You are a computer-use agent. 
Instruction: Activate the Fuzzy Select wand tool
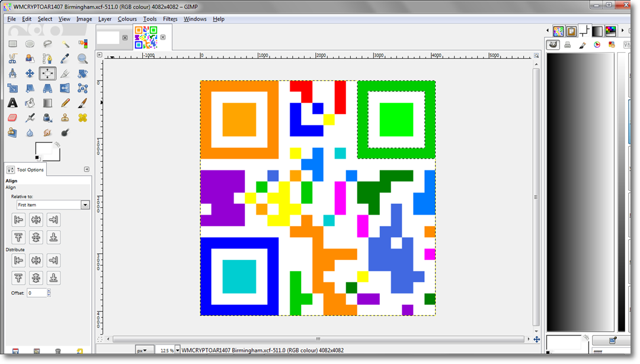65,44
